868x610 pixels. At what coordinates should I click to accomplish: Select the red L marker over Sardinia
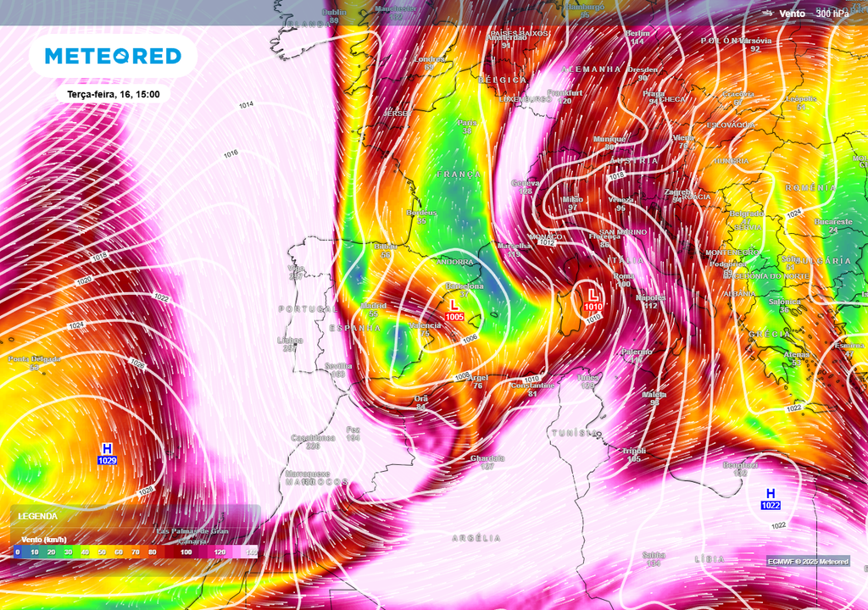(593, 296)
